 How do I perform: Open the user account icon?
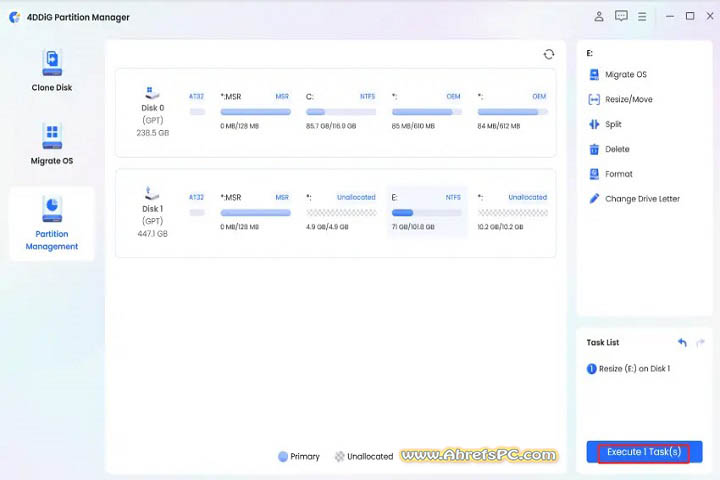click(599, 17)
